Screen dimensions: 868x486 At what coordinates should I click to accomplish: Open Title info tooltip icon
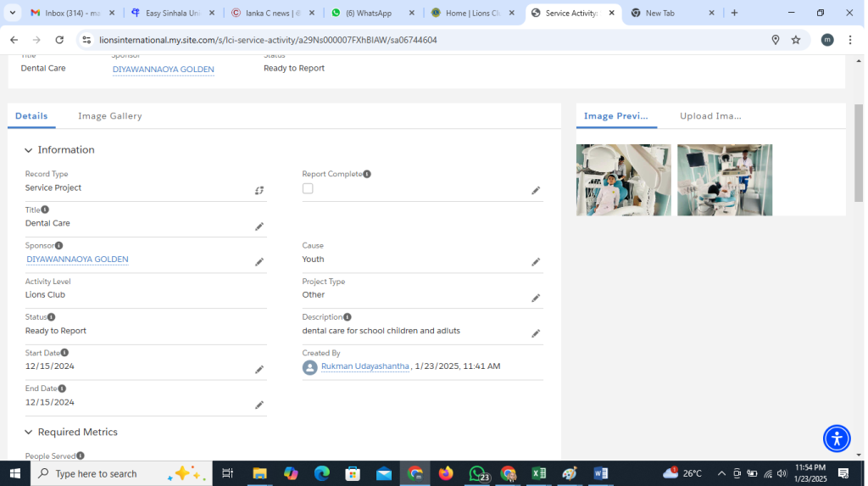click(45, 209)
